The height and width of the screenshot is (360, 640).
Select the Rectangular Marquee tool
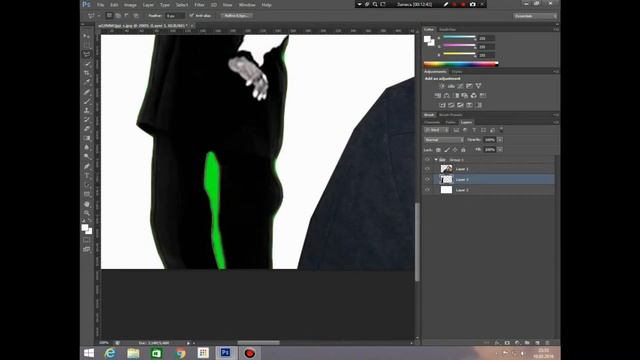point(87,44)
